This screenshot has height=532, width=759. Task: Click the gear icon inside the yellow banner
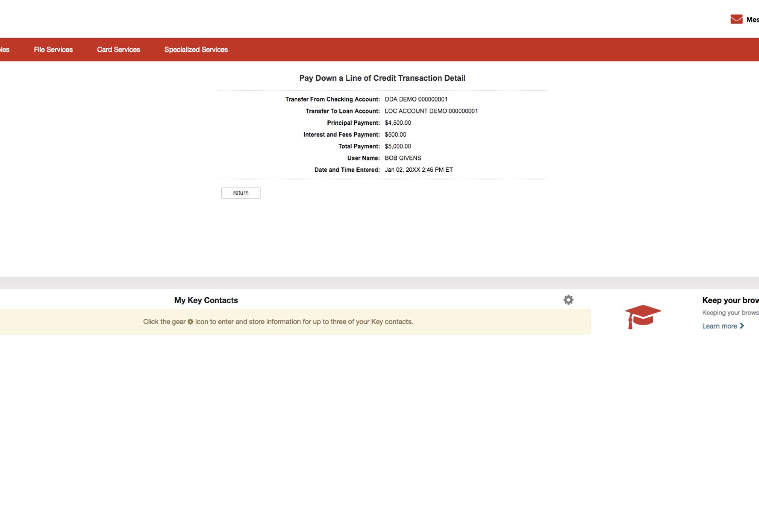tap(190, 322)
